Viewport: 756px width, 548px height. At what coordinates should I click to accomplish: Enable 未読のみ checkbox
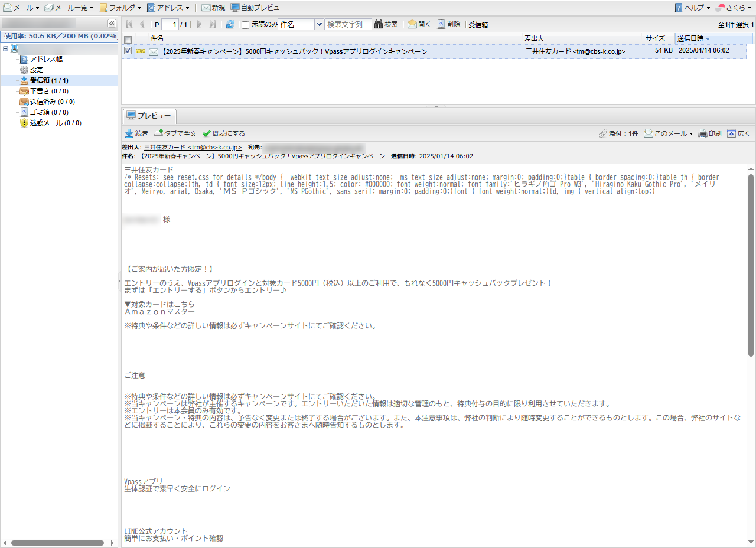click(x=245, y=25)
